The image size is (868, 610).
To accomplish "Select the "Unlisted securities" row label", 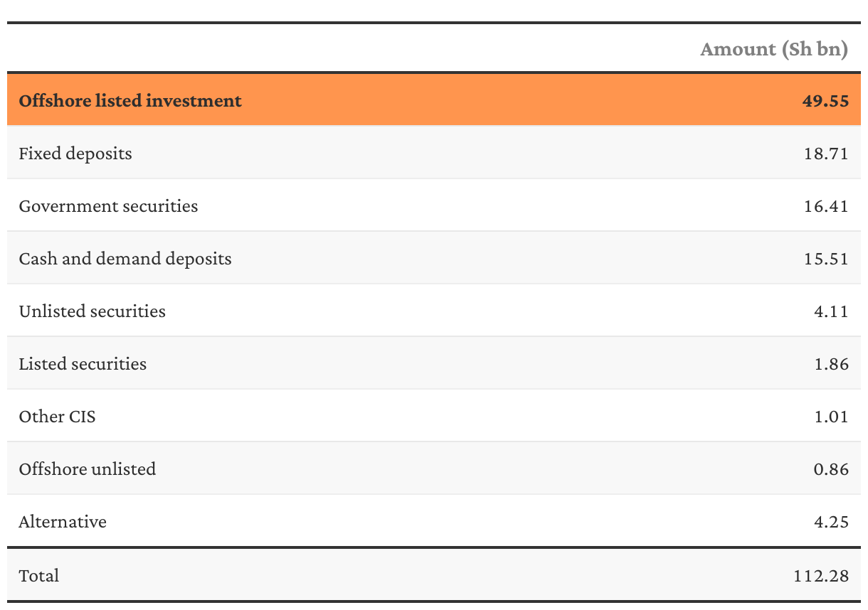I will [92, 311].
